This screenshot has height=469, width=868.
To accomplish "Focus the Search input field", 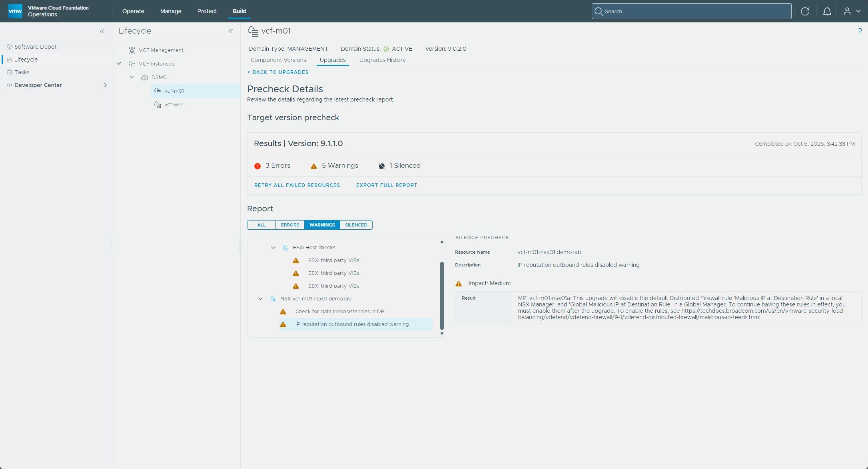I will pos(692,11).
